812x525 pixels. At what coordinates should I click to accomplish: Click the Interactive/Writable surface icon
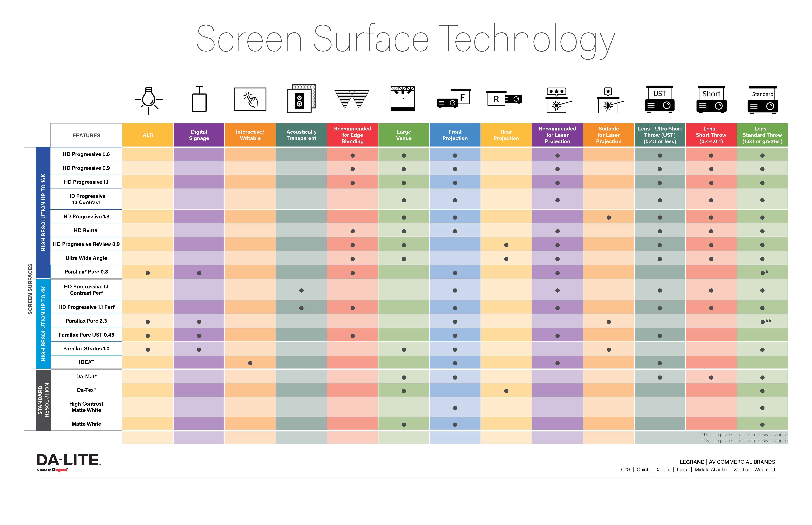click(251, 101)
